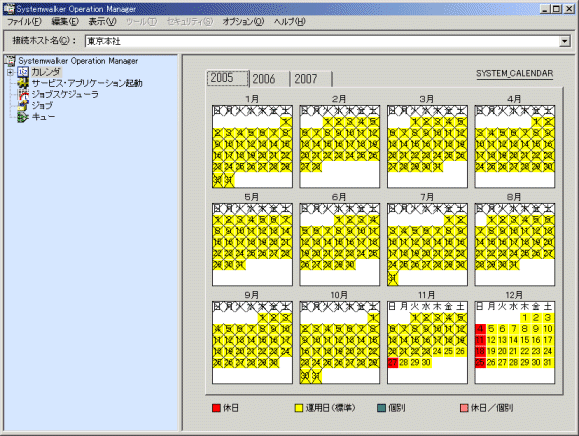The height and width of the screenshot is (436, 579).
Task: Click the 4月 month calendar
Action: pyautogui.click(x=515, y=147)
